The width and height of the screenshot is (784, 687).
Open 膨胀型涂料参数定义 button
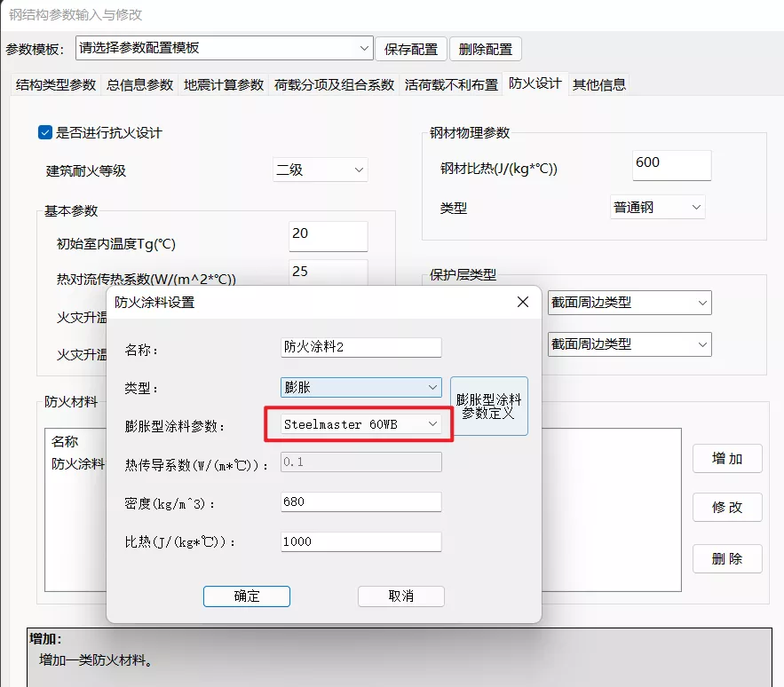(x=489, y=407)
